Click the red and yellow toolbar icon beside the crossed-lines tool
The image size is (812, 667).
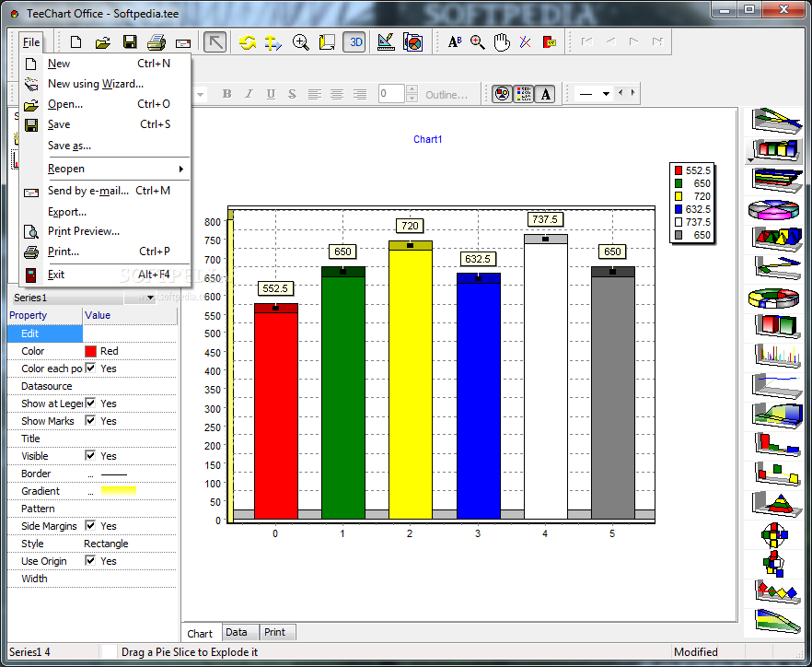click(550, 42)
